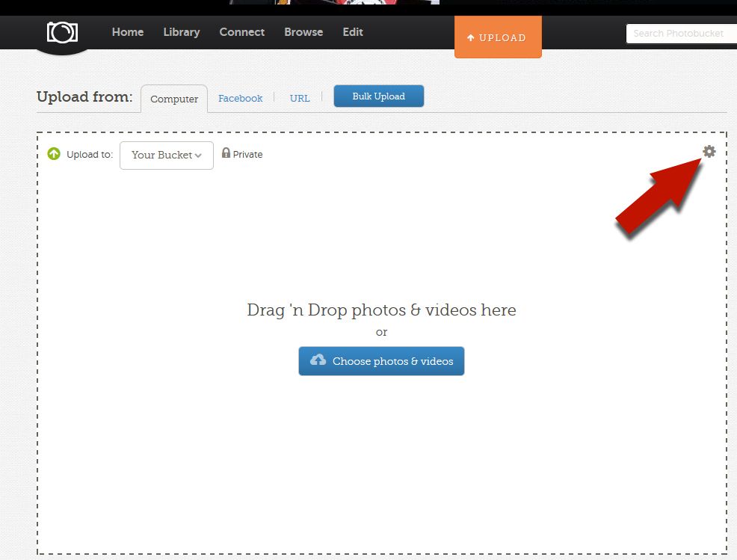737x560 pixels.
Task: Click the orange UPLOAD button
Action: click(498, 37)
